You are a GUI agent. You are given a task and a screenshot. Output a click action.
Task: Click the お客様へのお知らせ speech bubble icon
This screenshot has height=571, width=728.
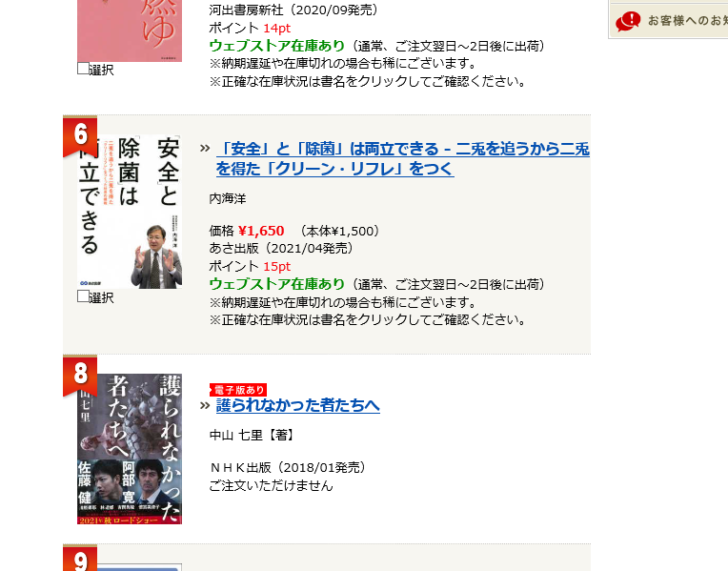pyautogui.click(x=628, y=21)
